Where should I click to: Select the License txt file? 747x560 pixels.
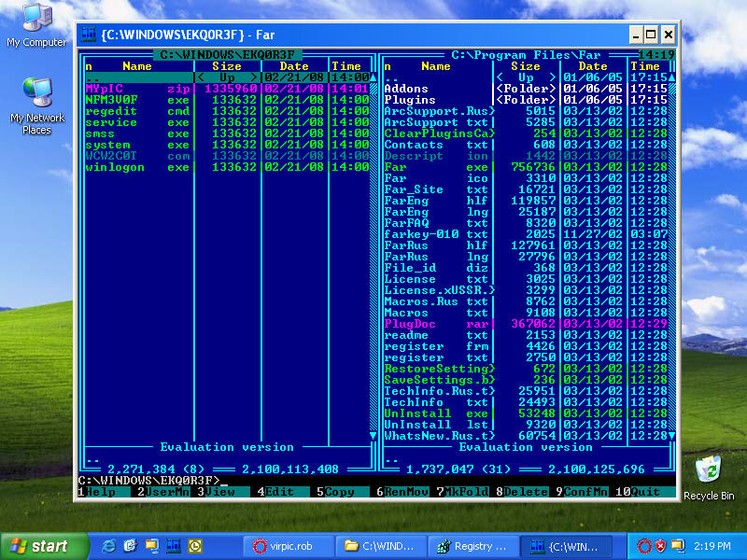526,278
